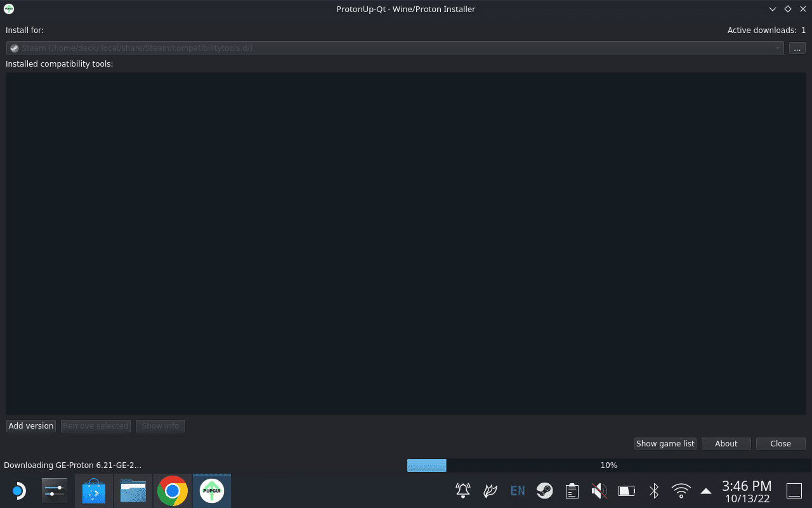Click the browse '...' button beside the install dropdown
Image resolution: width=812 pixels, height=508 pixels.
[797, 48]
